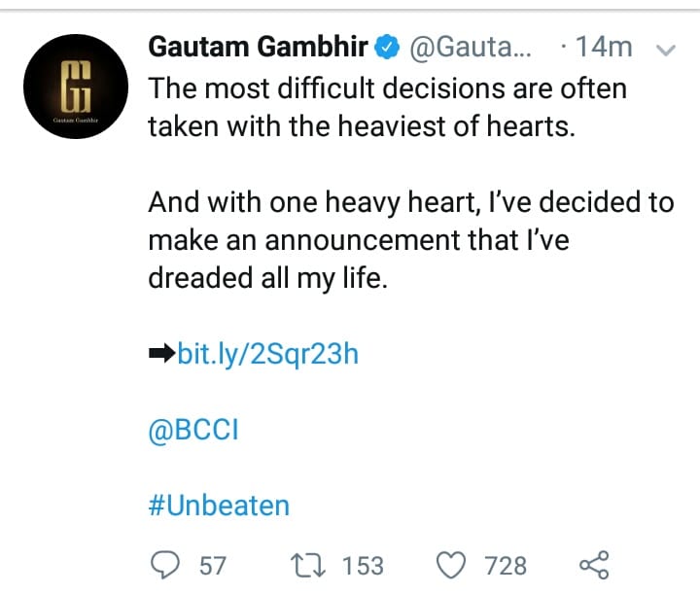Like the tweet with the heart icon
The image size is (700, 595).
(451, 566)
